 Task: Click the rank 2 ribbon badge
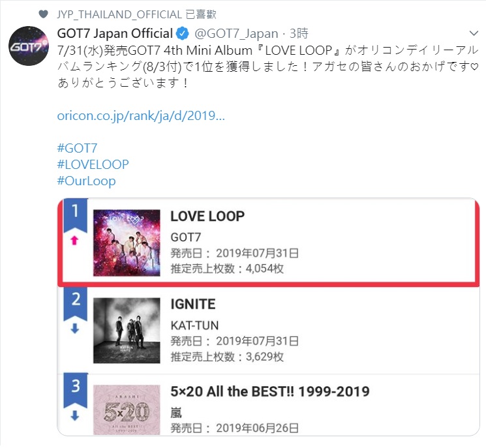pos(74,301)
